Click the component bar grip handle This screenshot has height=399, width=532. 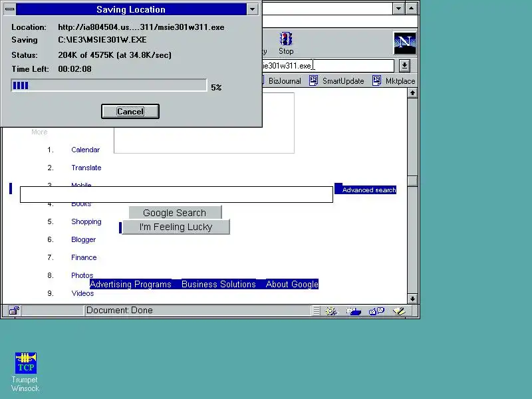(x=317, y=311)
